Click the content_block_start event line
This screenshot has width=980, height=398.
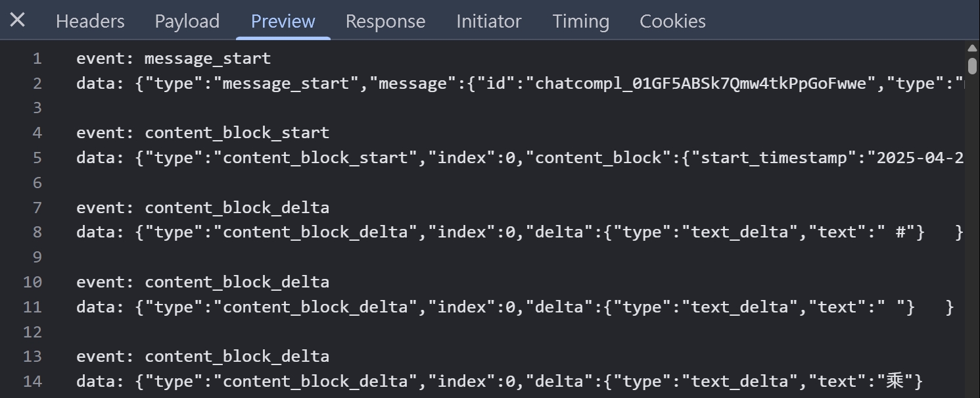pos(202,133)
